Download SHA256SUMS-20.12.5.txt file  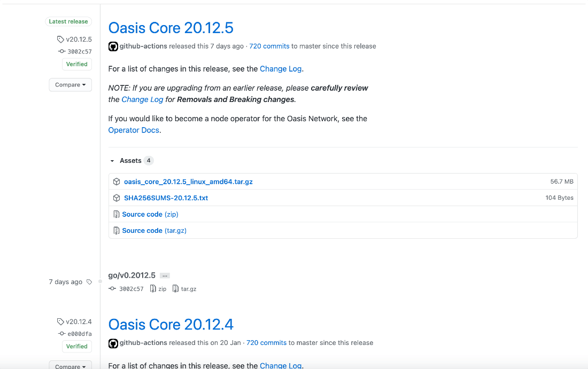pyautogui.click(x=166, y=198)
